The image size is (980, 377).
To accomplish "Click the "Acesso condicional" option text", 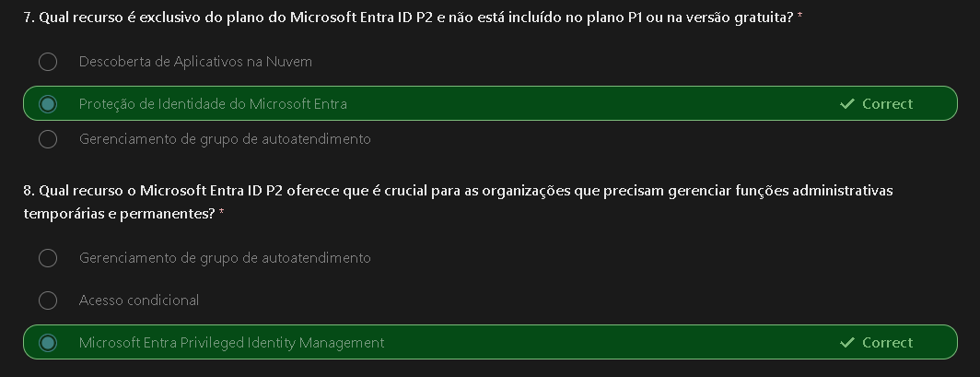I will [139, 300].
